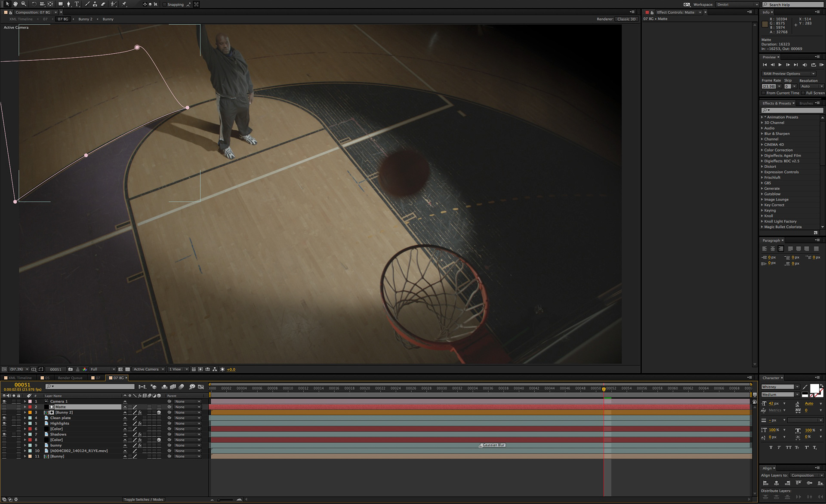Switch to the Render Queue tab

coord(70,378)
